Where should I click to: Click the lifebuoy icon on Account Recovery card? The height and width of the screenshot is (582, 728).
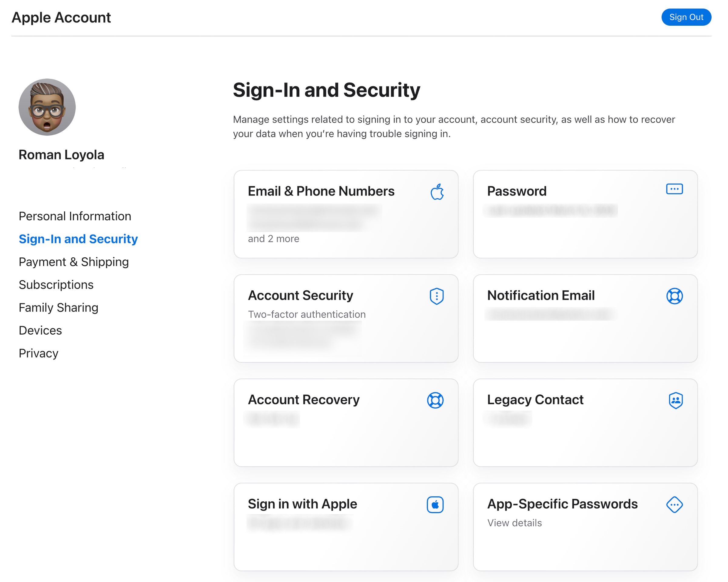[435, 400]
